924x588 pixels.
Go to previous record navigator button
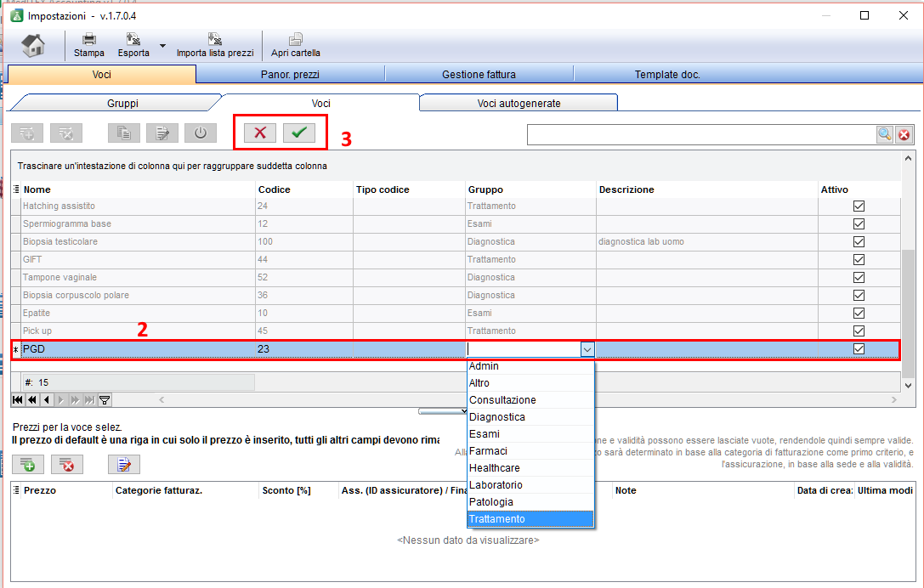point(47,400)
